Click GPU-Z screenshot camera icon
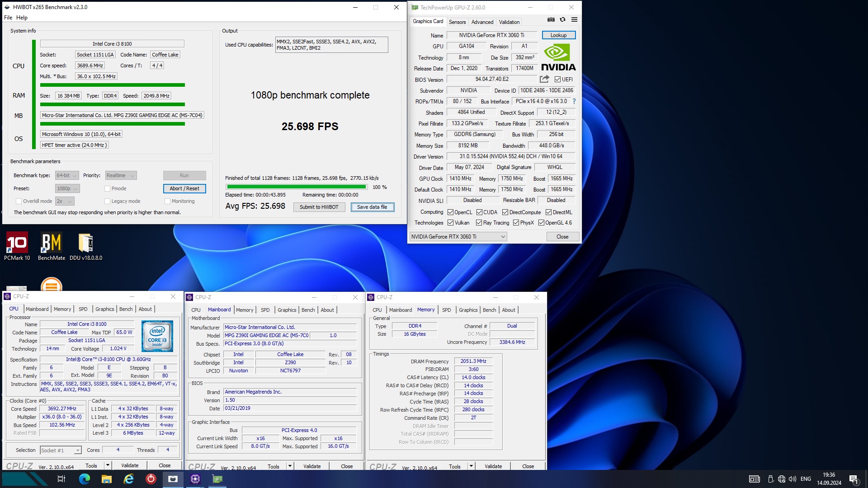This screenshot has width=868, height=488. click(x=551, y=19)
